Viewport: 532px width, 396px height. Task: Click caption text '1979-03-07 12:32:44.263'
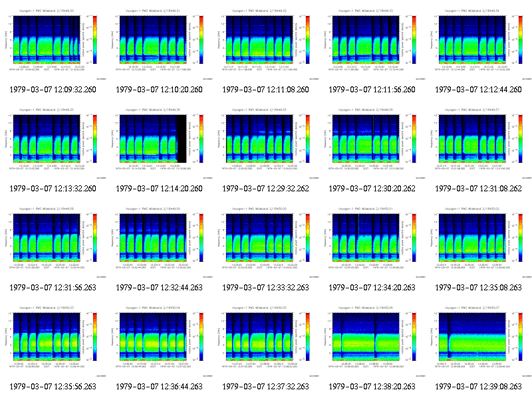click(x=160, y=288)
